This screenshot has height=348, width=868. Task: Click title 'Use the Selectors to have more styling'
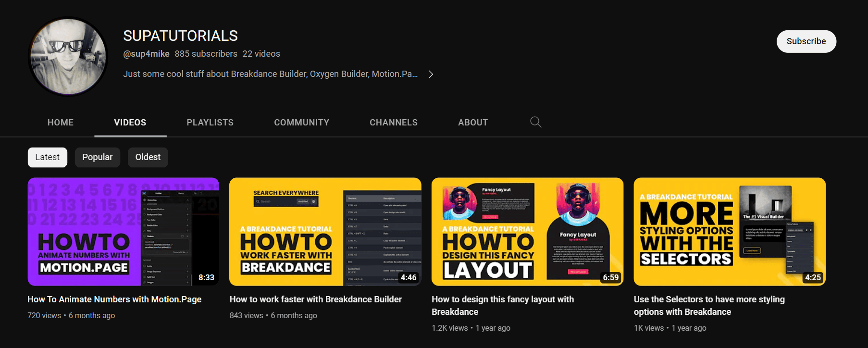[x=709, y=299]
